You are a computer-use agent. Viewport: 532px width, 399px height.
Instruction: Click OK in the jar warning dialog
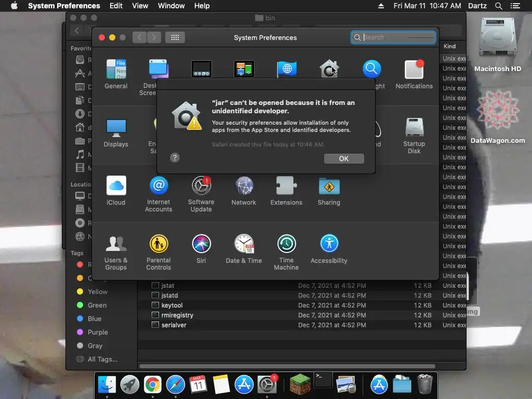pyautogui.click(x=344, y=158)
